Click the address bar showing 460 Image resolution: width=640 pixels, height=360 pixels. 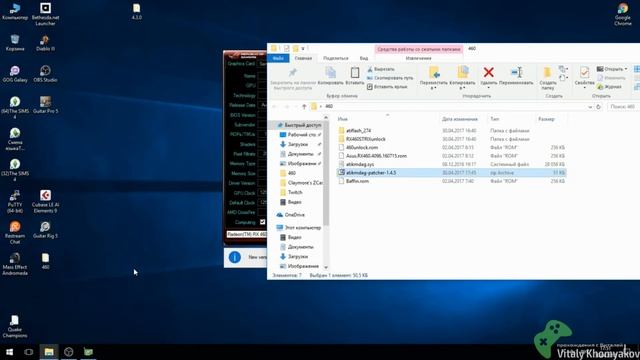[x=451, y=107]
